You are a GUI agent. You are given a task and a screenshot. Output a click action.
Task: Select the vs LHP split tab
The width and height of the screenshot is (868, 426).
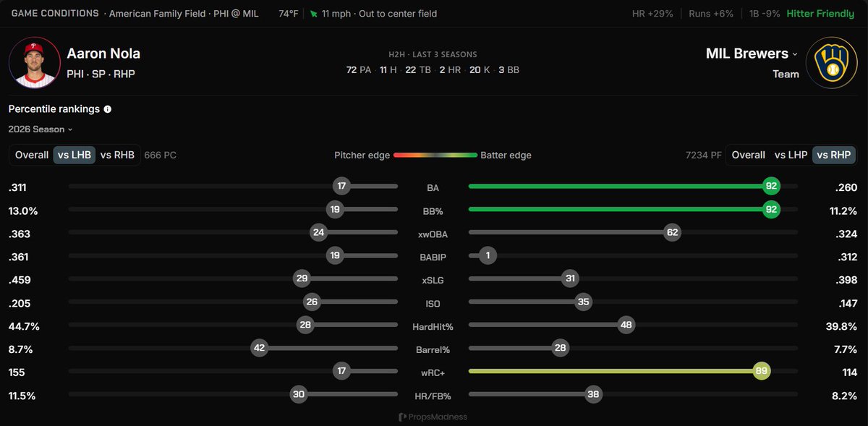click(x=791, y=155)
